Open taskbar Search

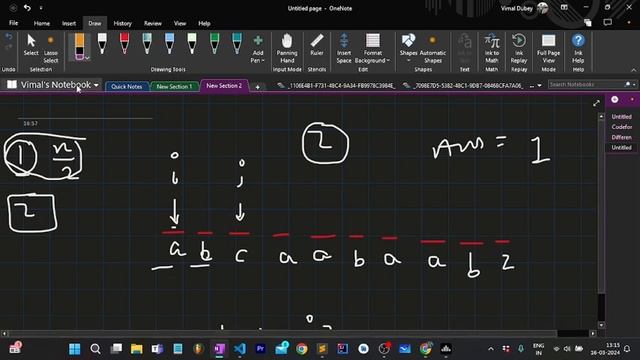[x=96, y=349]
